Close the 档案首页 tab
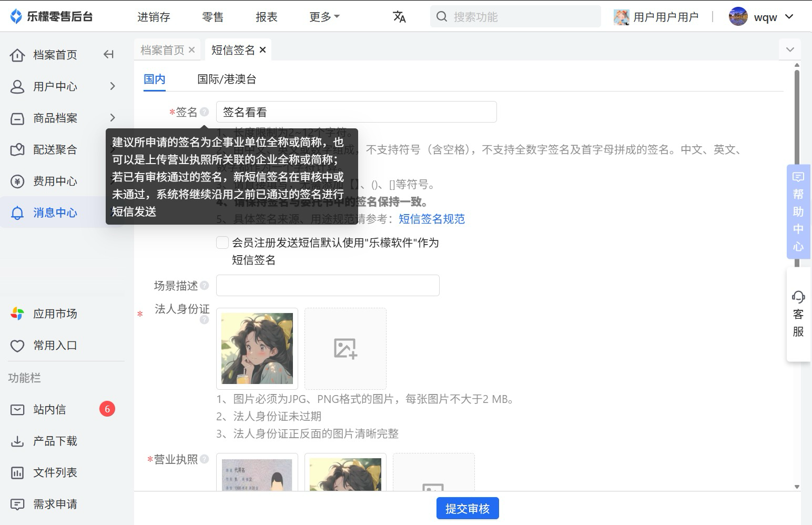The image size is (812, 525). (192, 50)
